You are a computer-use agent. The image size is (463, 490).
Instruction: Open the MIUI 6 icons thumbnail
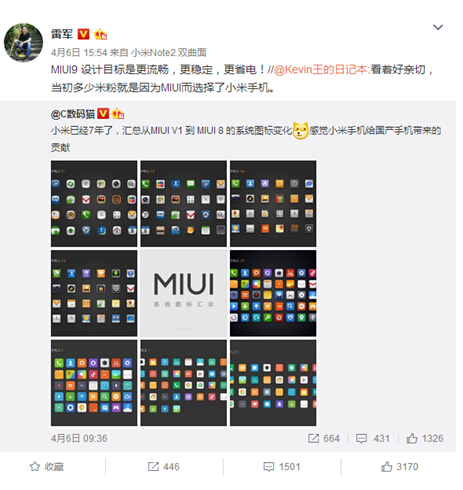pos(94,383)
